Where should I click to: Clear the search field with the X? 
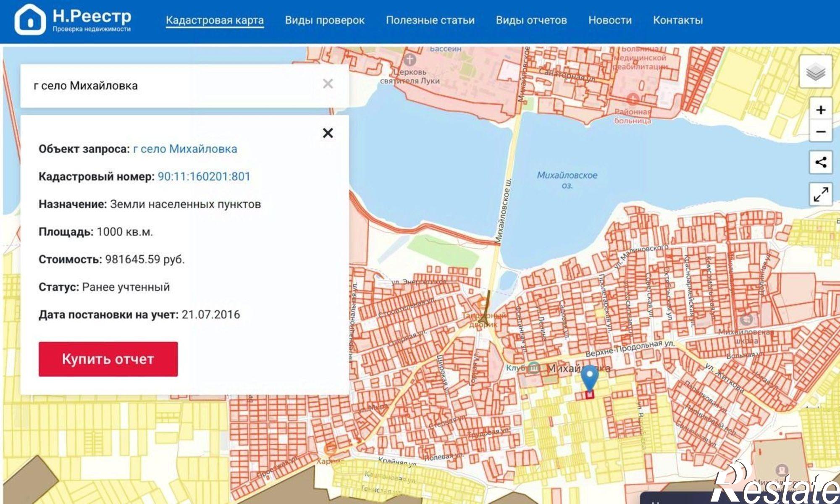click(x=328, y=84)
